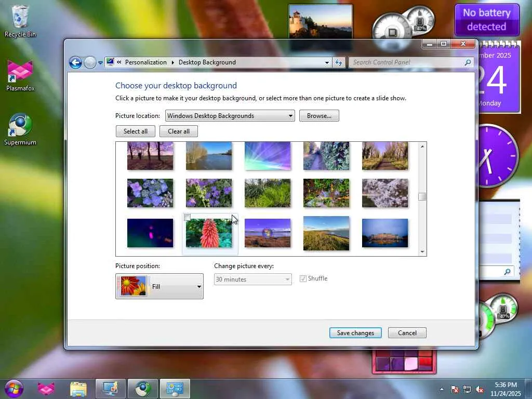532x399 pixels.
Task: Click the Save changes button
Action: tap(355, 333)
